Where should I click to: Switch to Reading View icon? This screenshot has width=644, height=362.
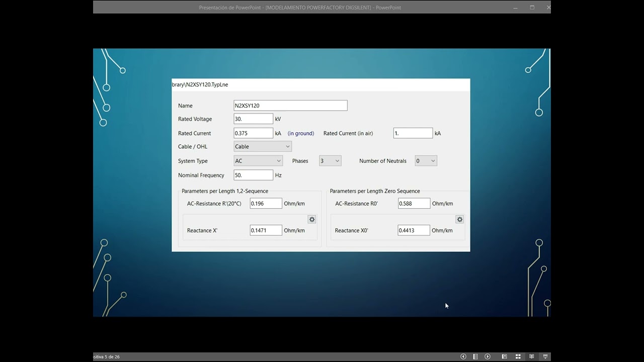tap(531, 356)
